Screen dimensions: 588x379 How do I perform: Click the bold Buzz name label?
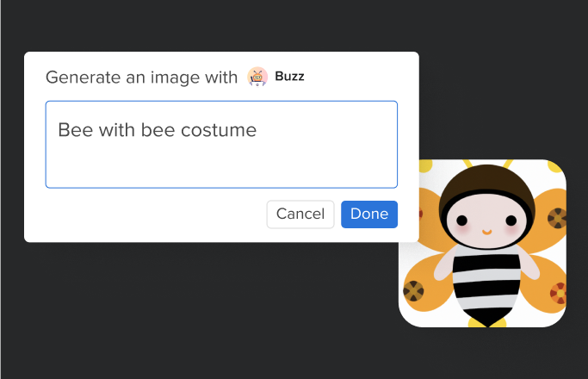tap(289, 76)
